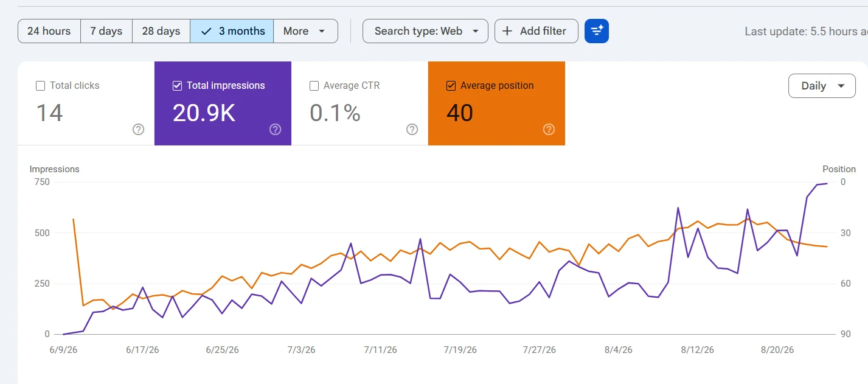Click the 20.9K impressions value

click(204, 113)
